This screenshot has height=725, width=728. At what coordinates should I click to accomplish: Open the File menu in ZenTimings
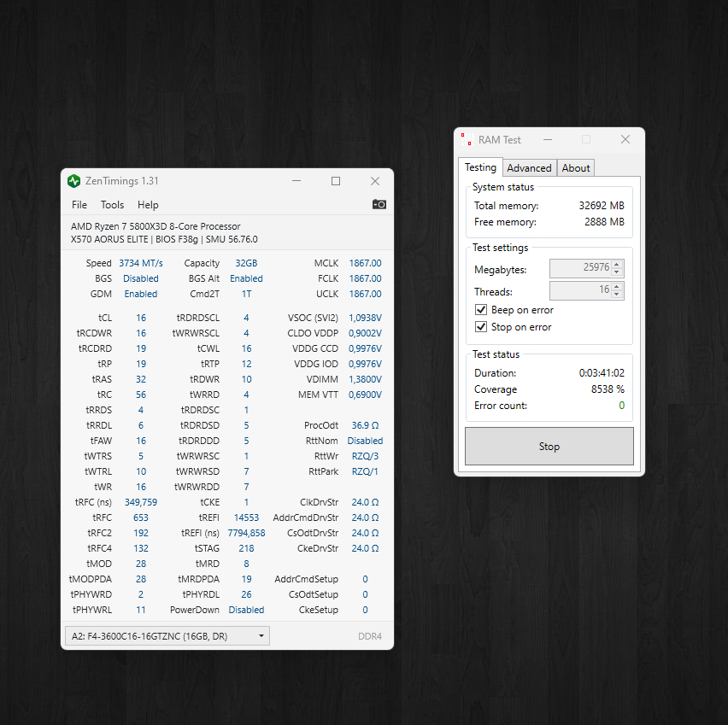pos(79,205)
